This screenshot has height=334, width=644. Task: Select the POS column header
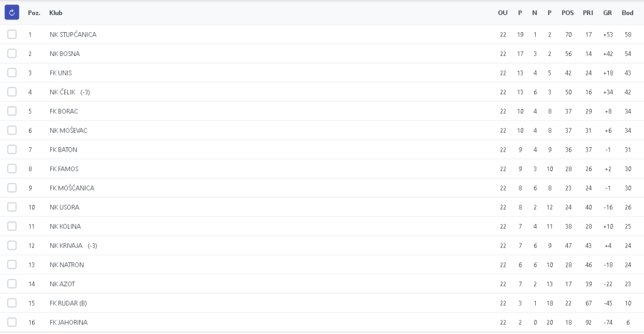point(567,13)
